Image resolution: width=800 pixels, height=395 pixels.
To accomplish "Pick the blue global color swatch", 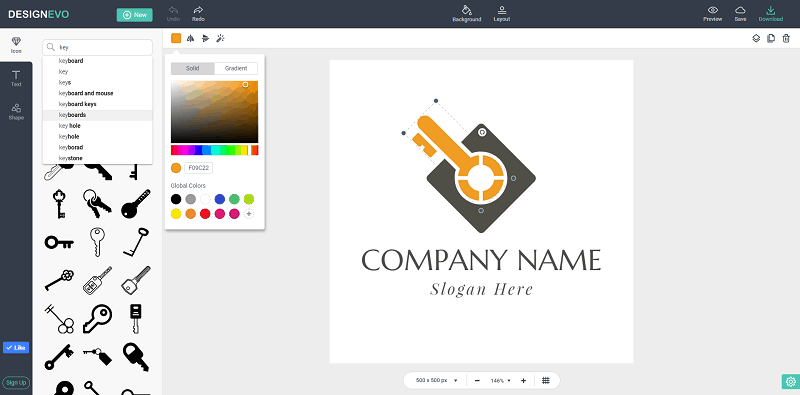I will [219, 199].
